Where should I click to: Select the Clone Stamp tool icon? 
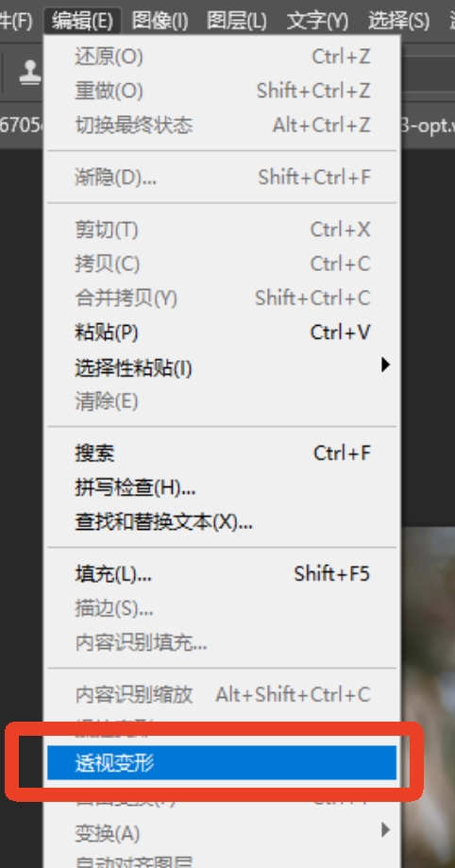pos(30,72)
